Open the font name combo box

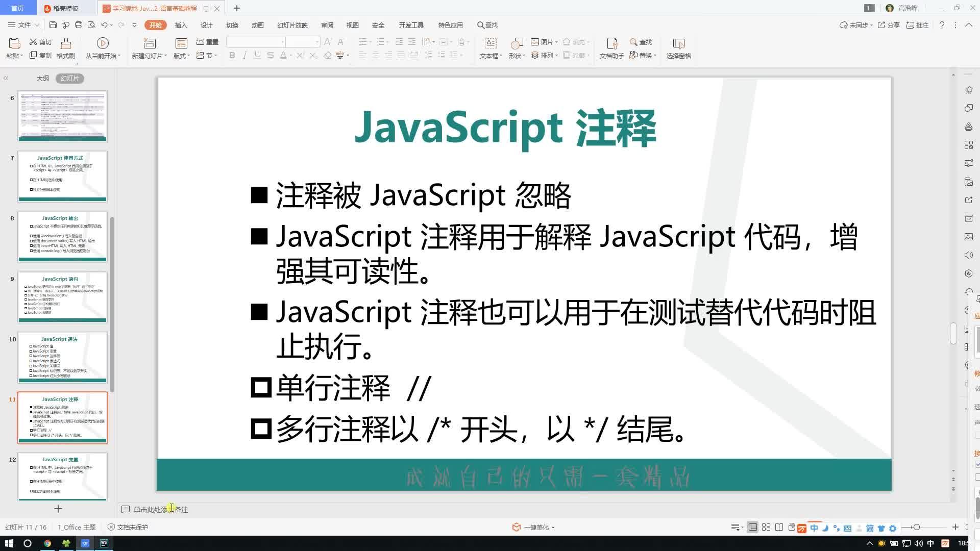[256, 42]
